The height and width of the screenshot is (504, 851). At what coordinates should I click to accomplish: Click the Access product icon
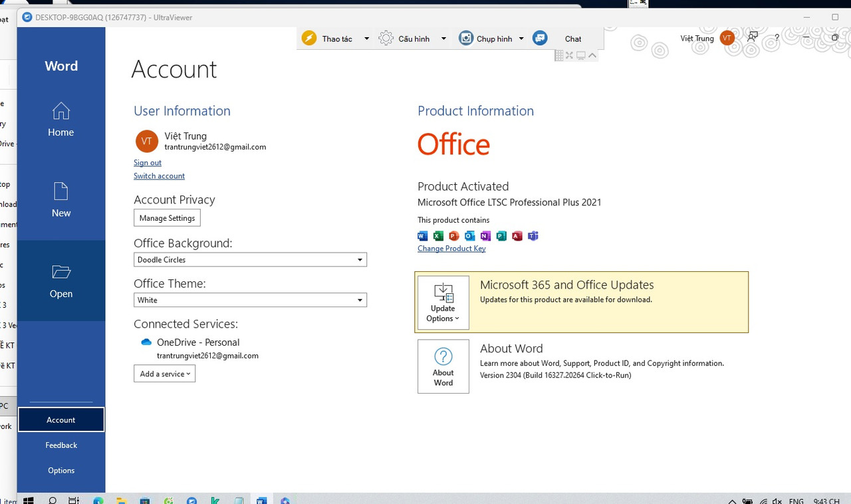517,236
